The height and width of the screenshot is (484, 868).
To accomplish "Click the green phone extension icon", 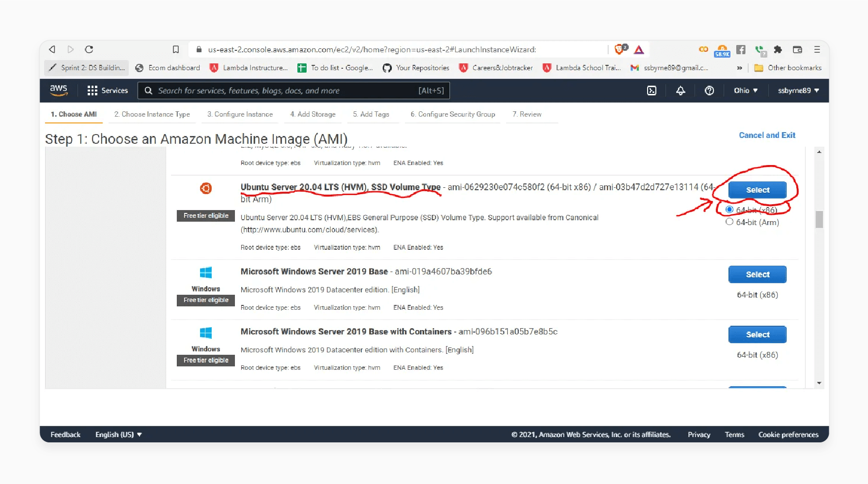I will point(760,50).
